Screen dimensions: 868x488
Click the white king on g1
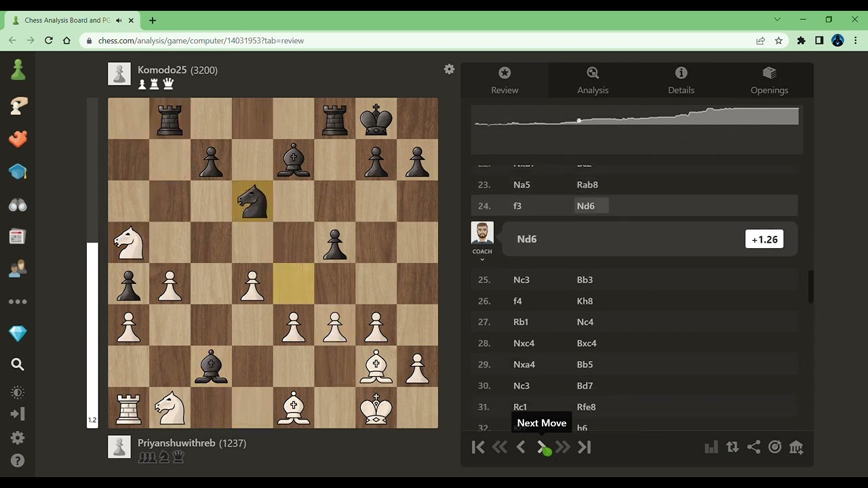click(376, 407)
